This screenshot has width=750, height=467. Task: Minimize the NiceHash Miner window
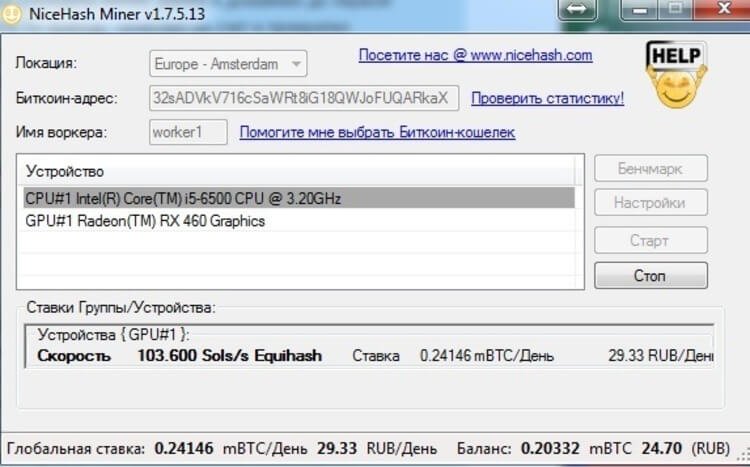point(639,12)
